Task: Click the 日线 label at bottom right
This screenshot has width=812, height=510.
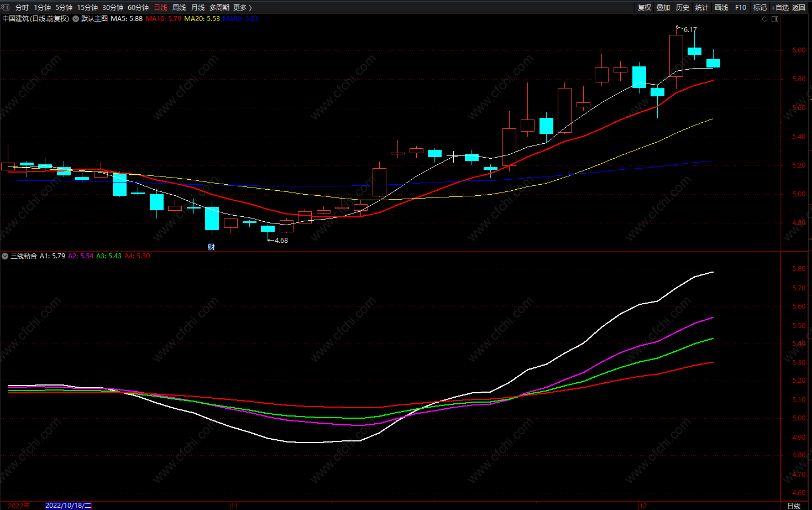Action: point(794,506)
